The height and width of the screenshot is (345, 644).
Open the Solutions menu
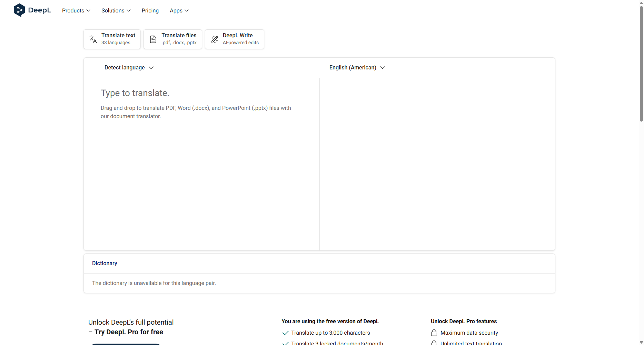tap(116, 10)
